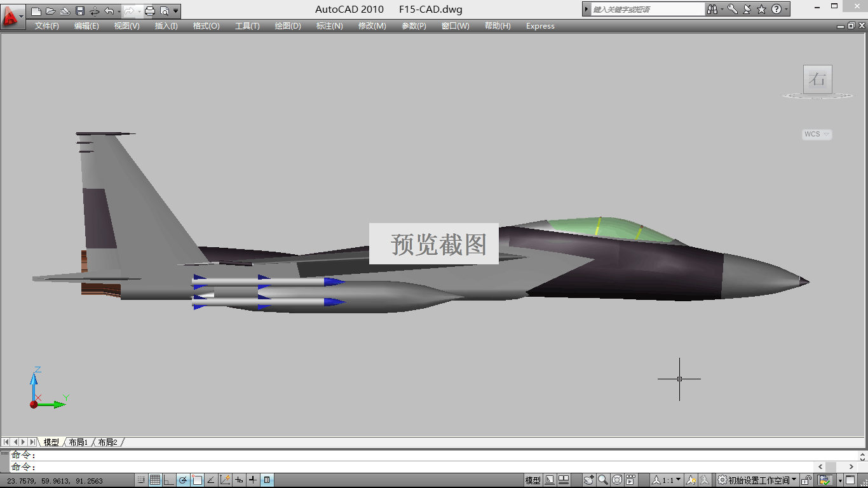
Task: Toggle Dynamic UCS in status bar
Action: (x=225, y=480)
